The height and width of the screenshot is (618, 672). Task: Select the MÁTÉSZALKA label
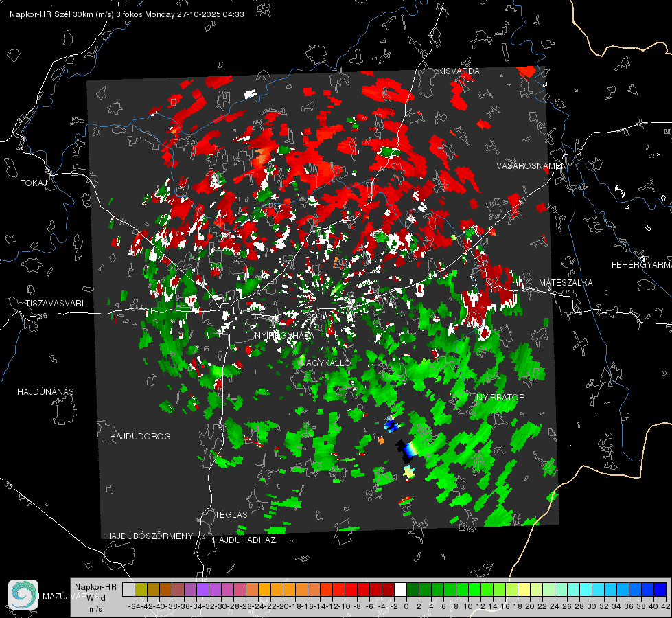(x=566, y=282)
